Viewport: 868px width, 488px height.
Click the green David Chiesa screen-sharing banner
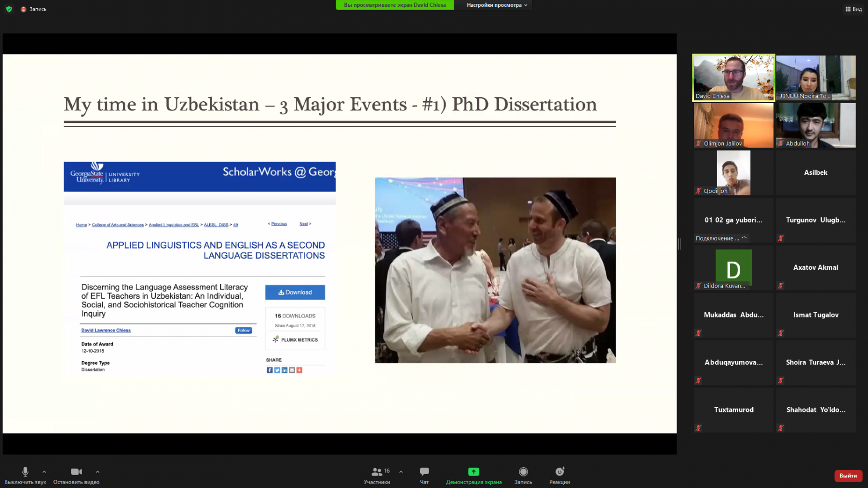[x=394, y=5]
